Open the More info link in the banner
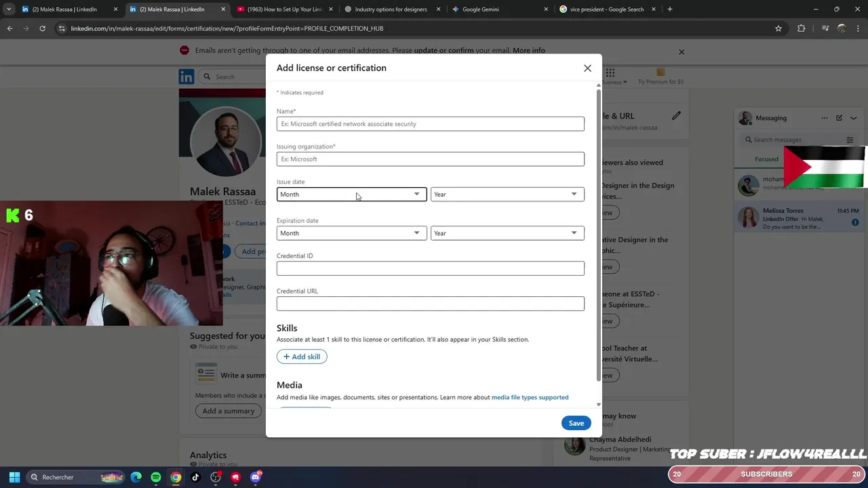 pyautogui.click(x=529, y=50)
